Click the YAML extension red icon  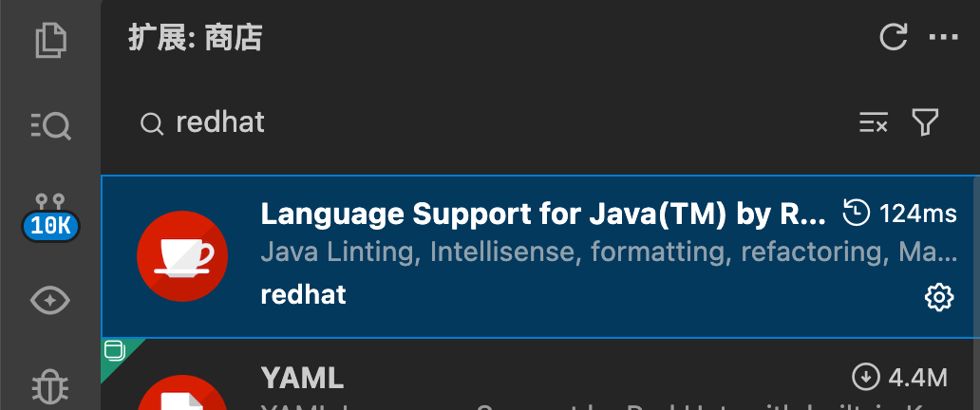(182, 394)
